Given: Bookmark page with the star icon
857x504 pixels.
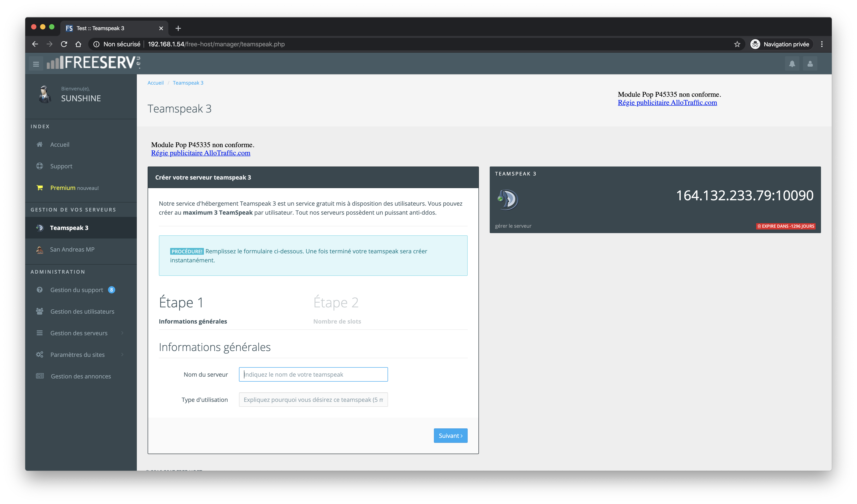Looking at the screenshot, I should (x=737, y=44).
